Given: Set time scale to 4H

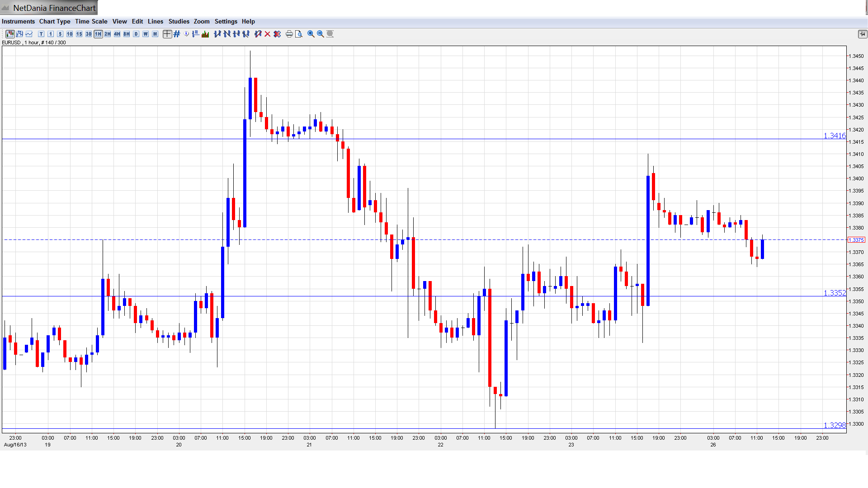Looking at the screenshot, I should (117, 34).
